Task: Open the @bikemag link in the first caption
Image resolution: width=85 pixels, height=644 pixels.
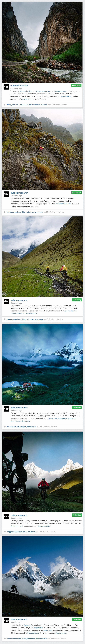Action: tap(26, 99)
